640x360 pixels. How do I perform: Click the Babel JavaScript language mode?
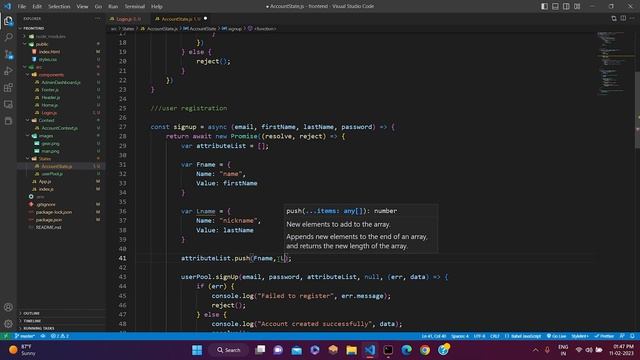[523, 336]
